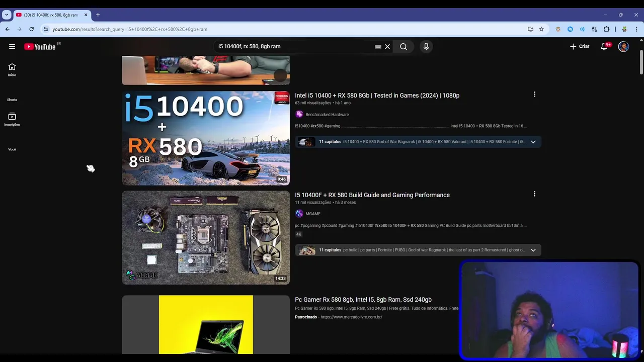Screen dimensions: 644x362
Task: Open the tab search dropdown
Action: [x=7, y=15]
